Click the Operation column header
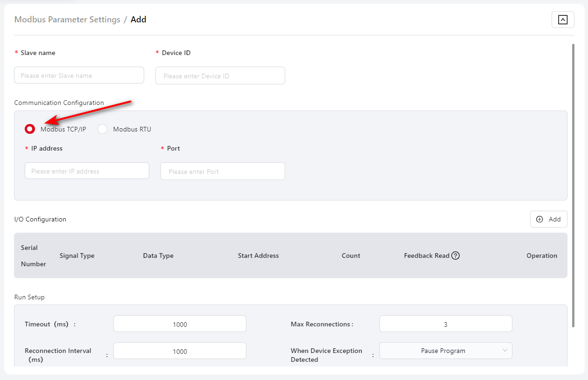This screenshot has width=588, height=380. pyautogui.click(x=542, y=256)
